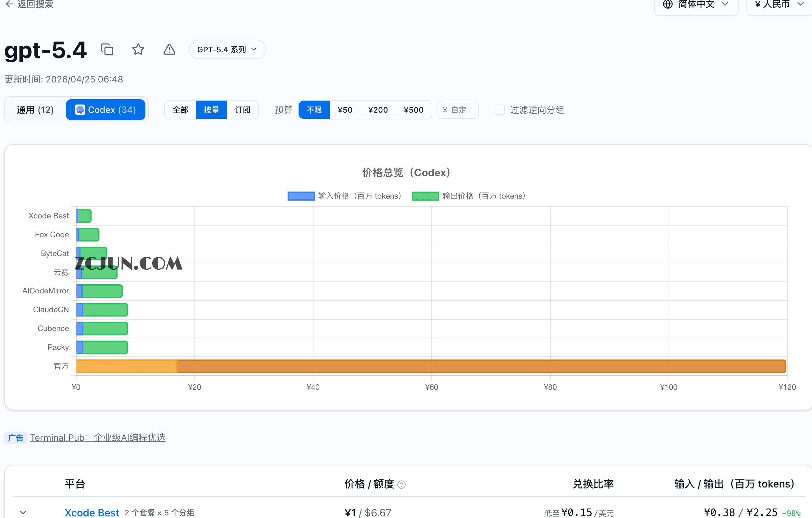Image resolution: width=812 pixels, height=518 pixels.
Task: Click the 平台 column header
Action: click(75, 484)
